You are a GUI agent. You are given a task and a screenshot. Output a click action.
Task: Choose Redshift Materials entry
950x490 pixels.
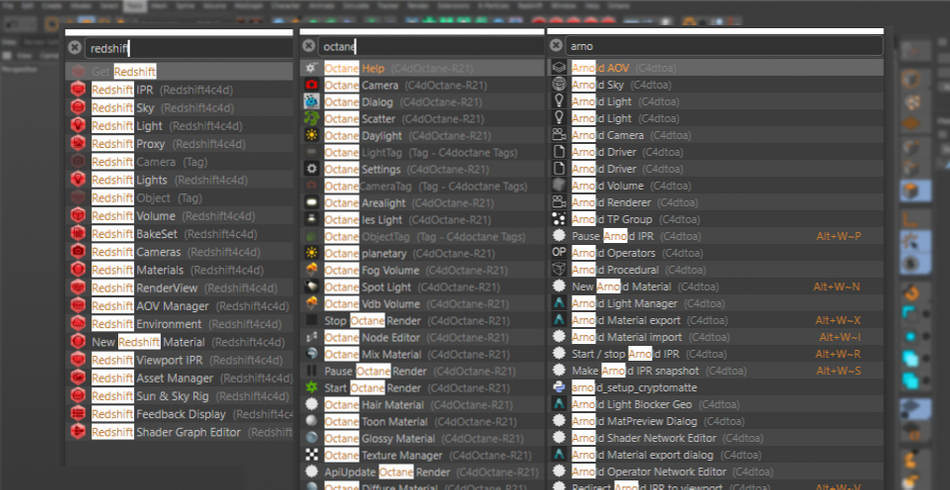pos(179,270)
